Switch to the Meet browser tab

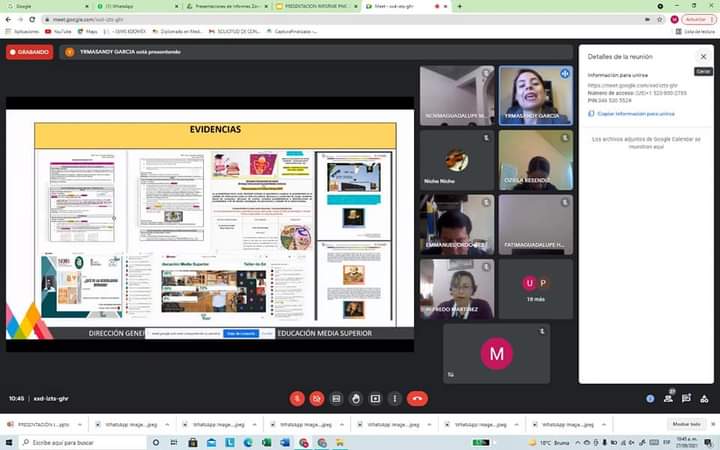click(406, 6)
